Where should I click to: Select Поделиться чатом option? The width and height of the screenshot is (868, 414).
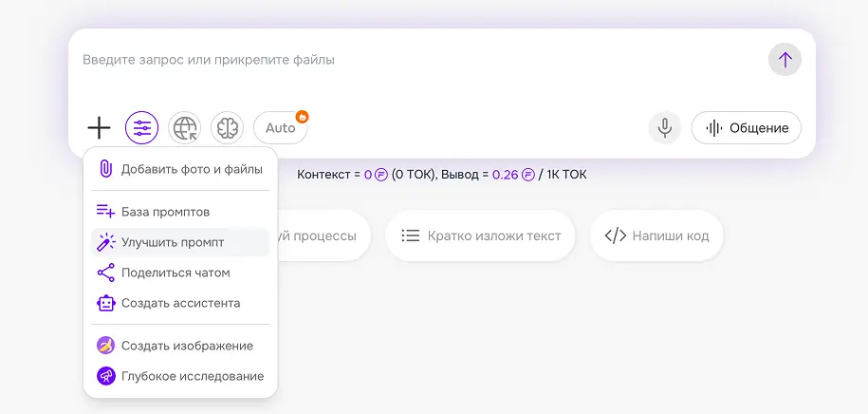(180, 273)
